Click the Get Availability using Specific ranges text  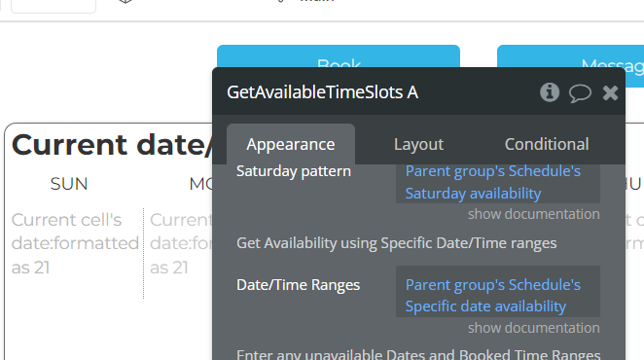396,243
